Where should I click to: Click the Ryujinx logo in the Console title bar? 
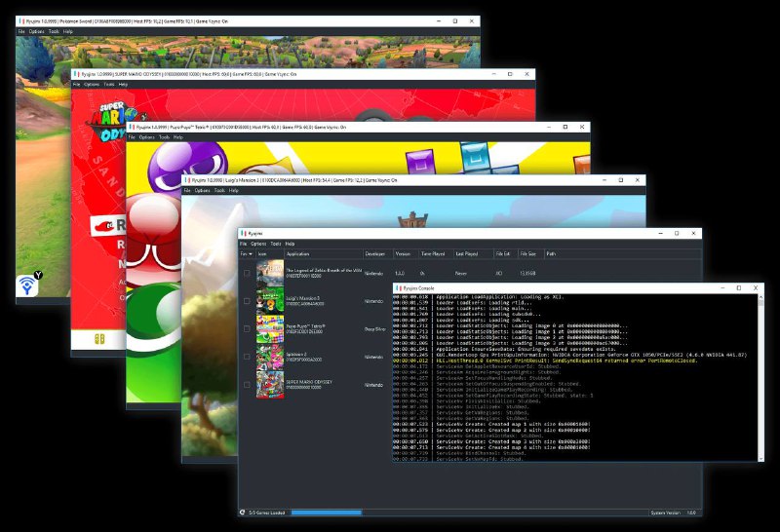click(399, 287)
